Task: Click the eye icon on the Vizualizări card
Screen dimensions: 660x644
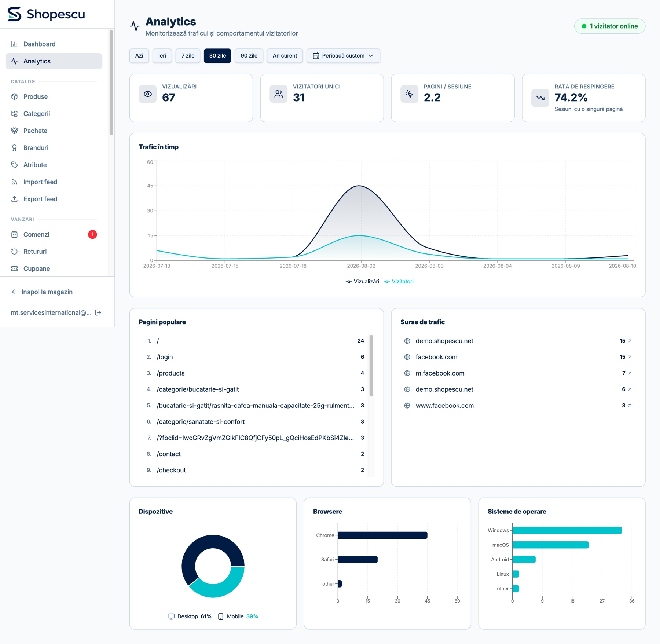Action: tap(148, 94)
